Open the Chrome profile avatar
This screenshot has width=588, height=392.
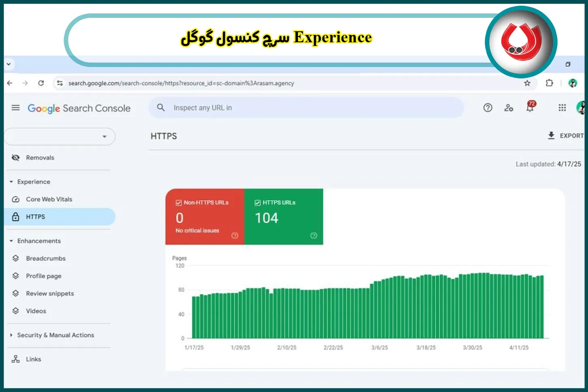point(573,83)
